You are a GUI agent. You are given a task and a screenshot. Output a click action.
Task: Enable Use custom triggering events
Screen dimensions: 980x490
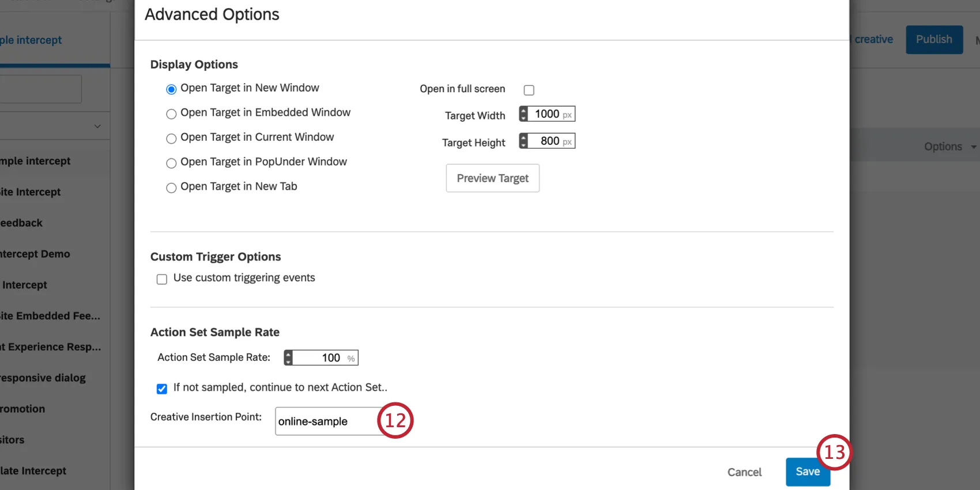coord(161,278)
